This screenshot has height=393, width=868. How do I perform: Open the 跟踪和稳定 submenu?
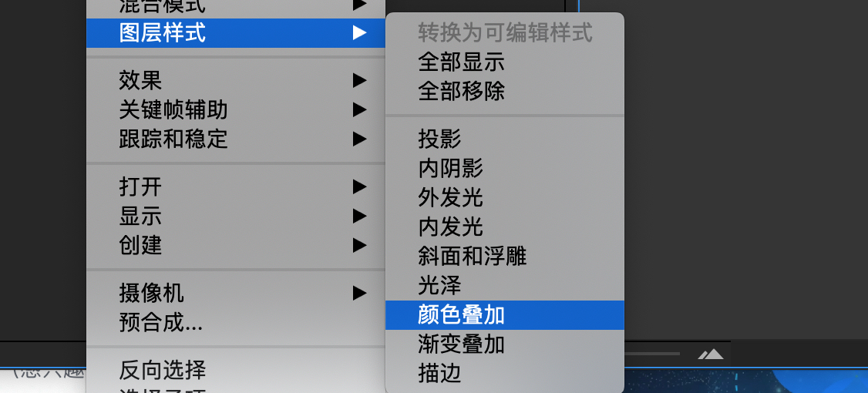[359, 139]
